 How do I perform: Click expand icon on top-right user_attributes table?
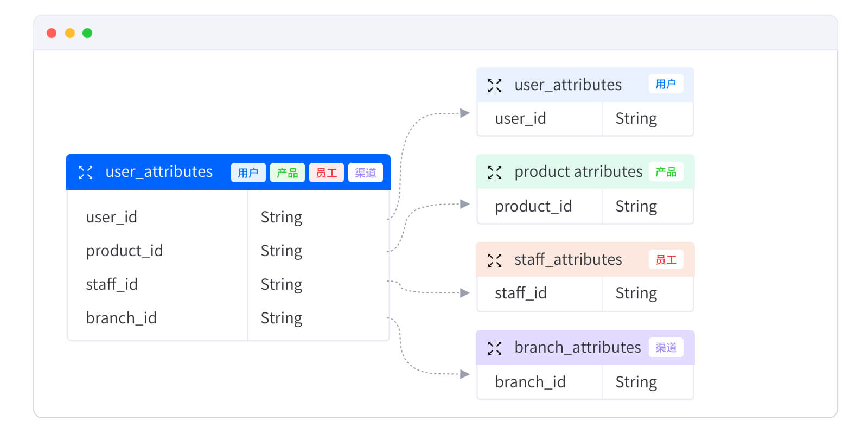[x=495, y=86]
